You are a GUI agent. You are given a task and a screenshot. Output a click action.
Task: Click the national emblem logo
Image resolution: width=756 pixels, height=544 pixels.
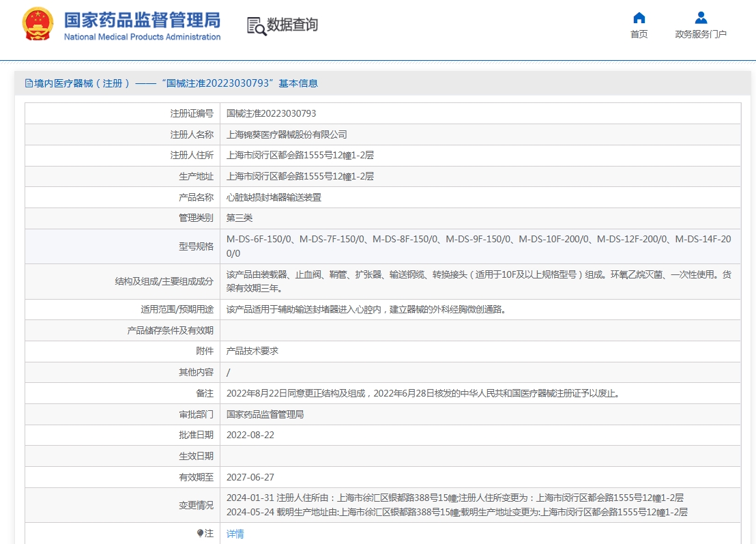[37, 24]
